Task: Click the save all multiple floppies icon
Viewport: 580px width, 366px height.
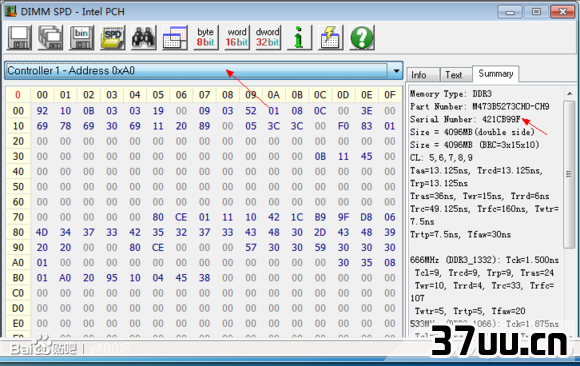Action: (50, 37)
